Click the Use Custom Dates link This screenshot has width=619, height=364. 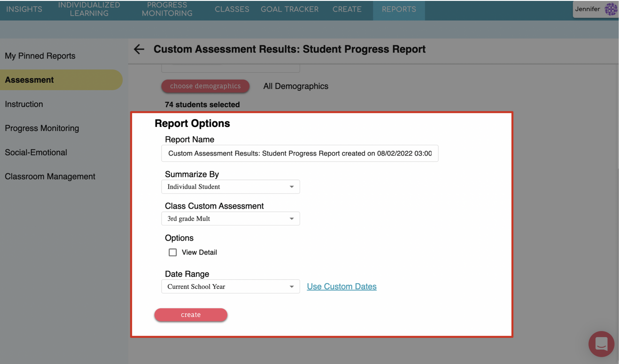point(342,286)
